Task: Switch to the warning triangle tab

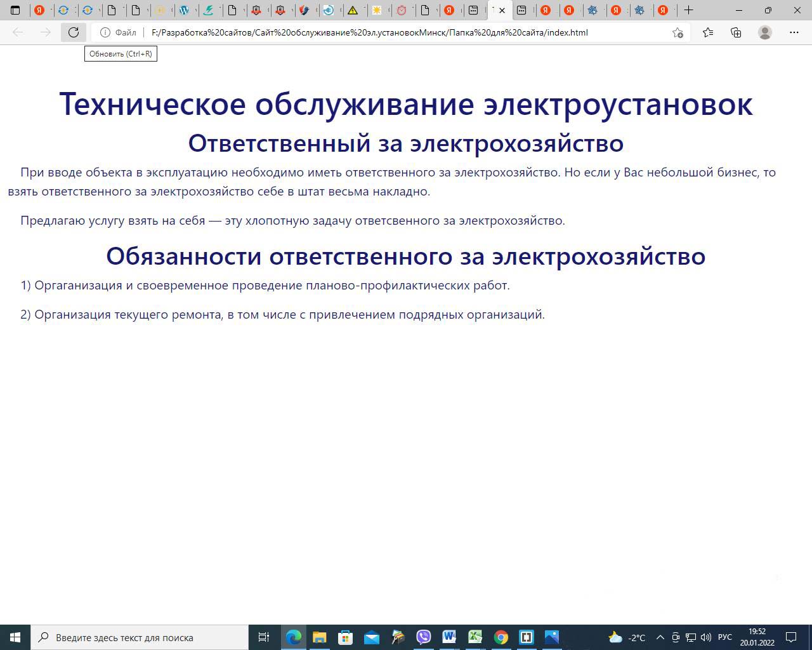Action: pos(353,10)
